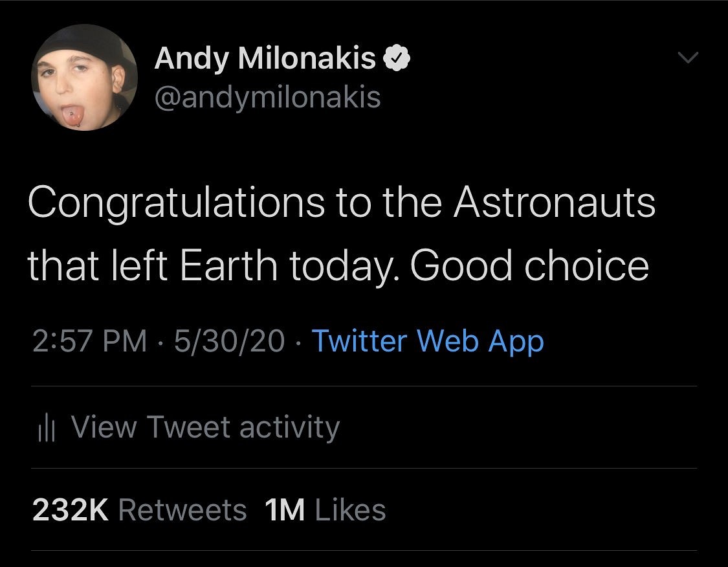Click the tweet activity bar chart icon
Viewport: 728px width, 567px height.
(x=46, y=429)
